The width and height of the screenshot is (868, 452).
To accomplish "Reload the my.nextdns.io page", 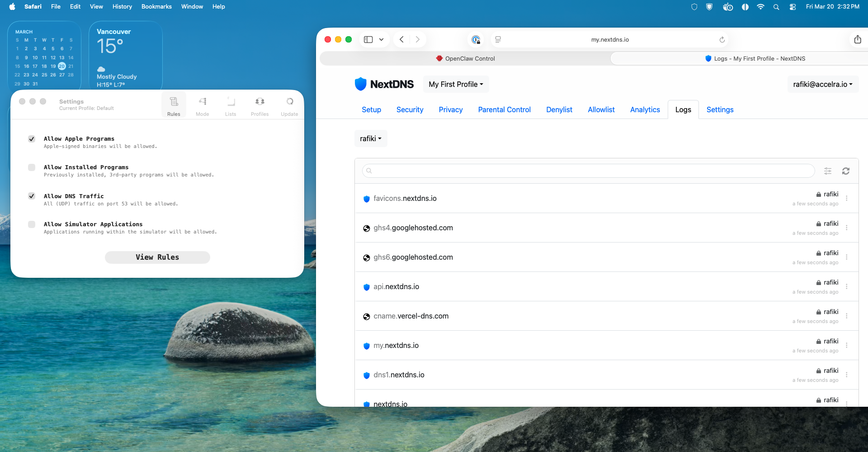I will pos(722,40).
